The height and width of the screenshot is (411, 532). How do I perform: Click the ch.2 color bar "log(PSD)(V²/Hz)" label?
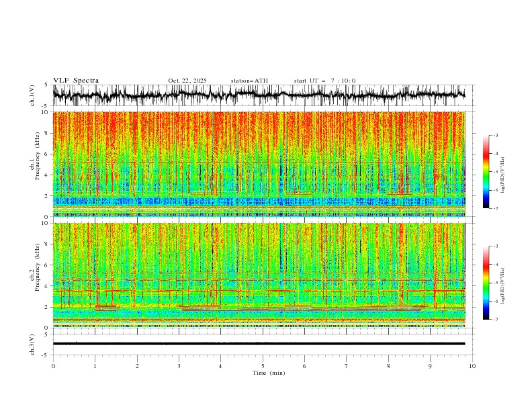point(503,285)
